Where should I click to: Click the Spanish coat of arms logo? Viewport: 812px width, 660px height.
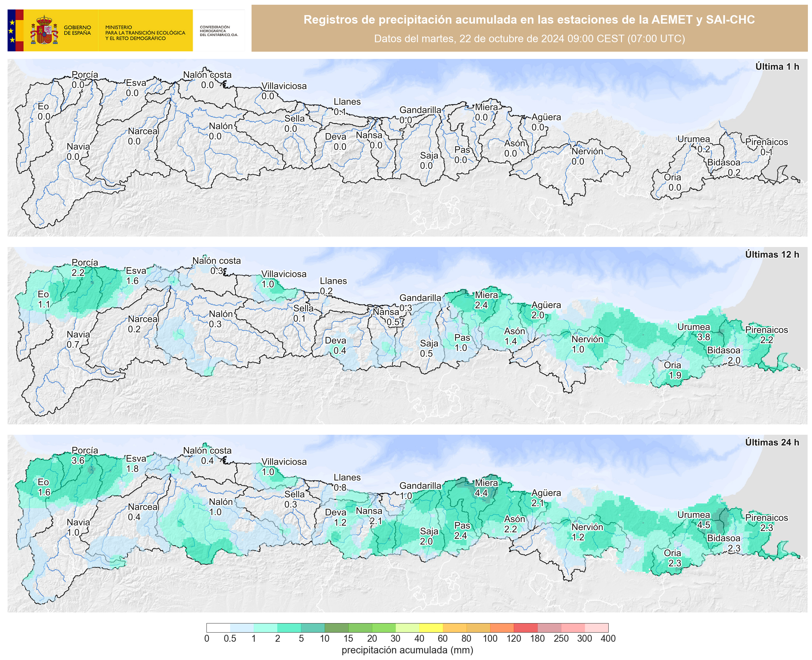(44, 30)
